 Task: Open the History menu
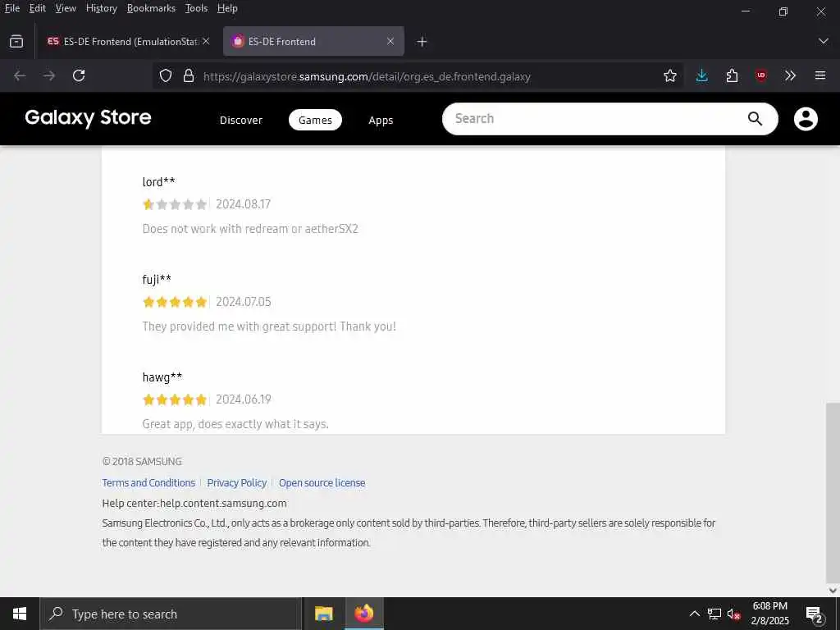101,8
